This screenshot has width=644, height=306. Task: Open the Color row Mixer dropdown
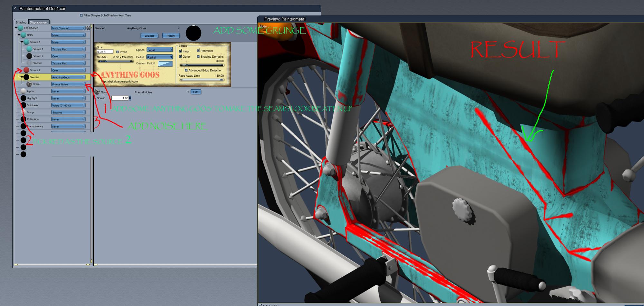click(68, 35)
